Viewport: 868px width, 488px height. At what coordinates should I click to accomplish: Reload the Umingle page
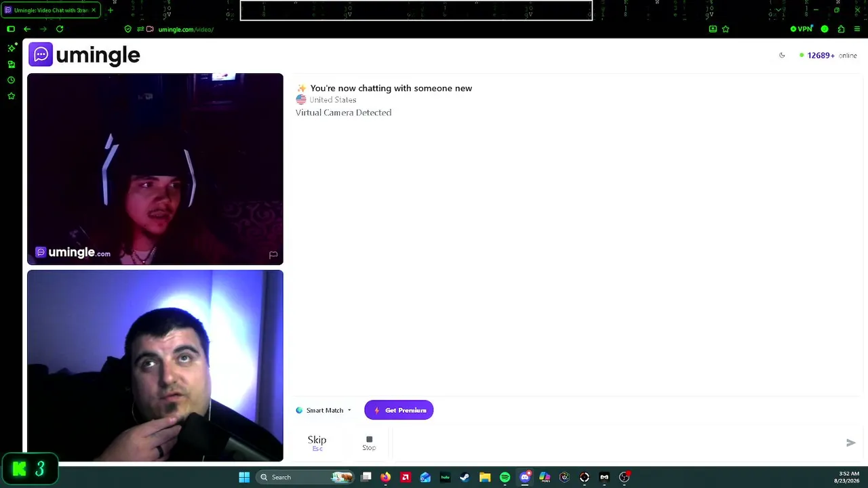coord(60,29)
